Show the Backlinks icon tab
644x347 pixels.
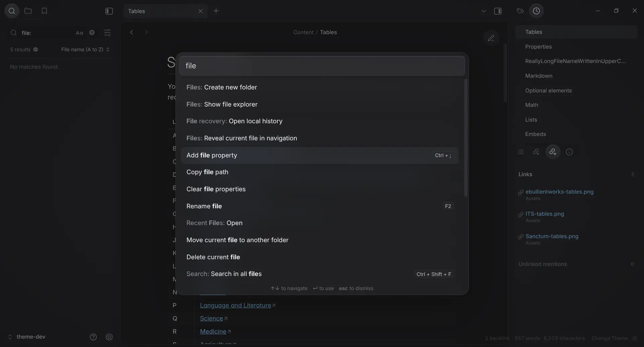tap(536, 152)
